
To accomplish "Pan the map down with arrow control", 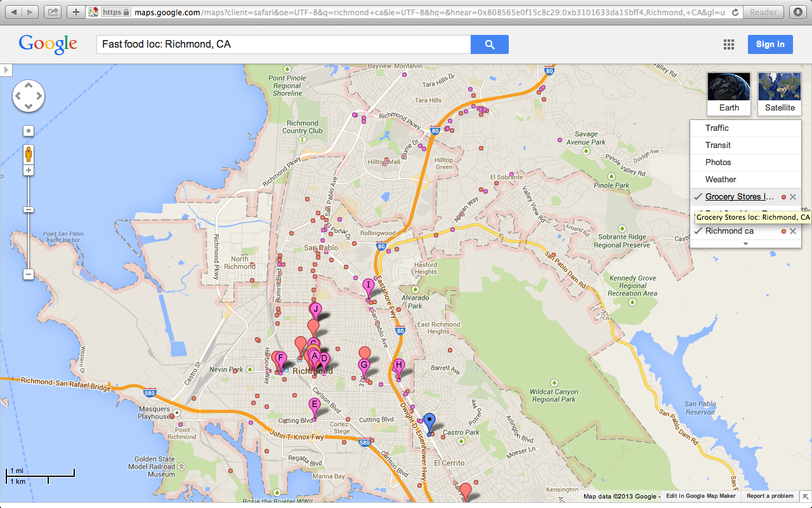I will [29, 106].
